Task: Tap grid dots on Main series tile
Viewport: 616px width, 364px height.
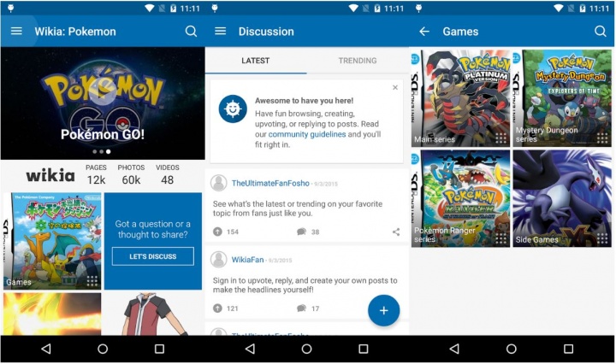Action: (500, 138)
